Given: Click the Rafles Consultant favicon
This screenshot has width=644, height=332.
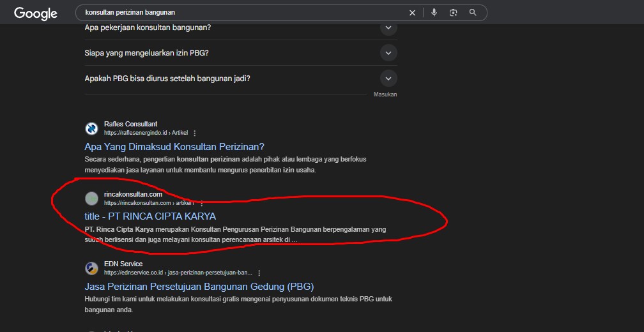Looking at the screenshot, I should point(92,128).
